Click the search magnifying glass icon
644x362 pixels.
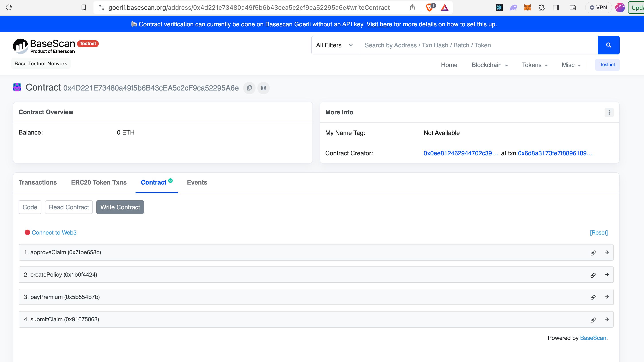point(608,45)
